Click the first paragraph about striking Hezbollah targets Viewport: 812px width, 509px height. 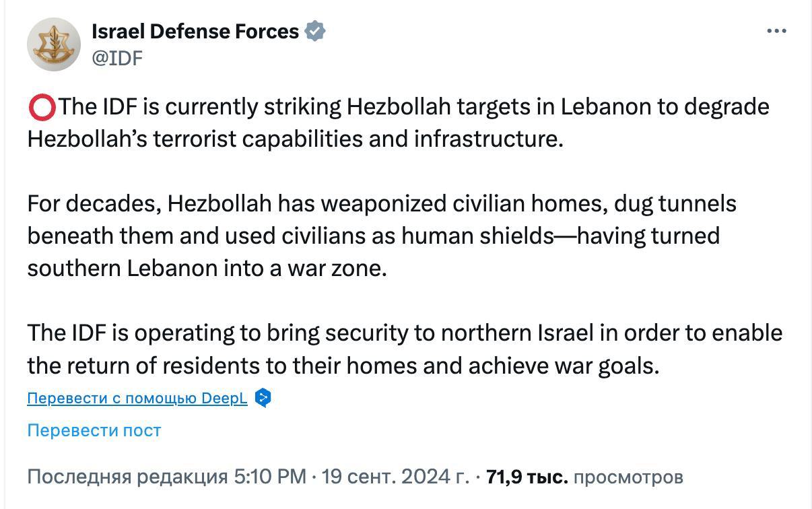coord(397,123)
